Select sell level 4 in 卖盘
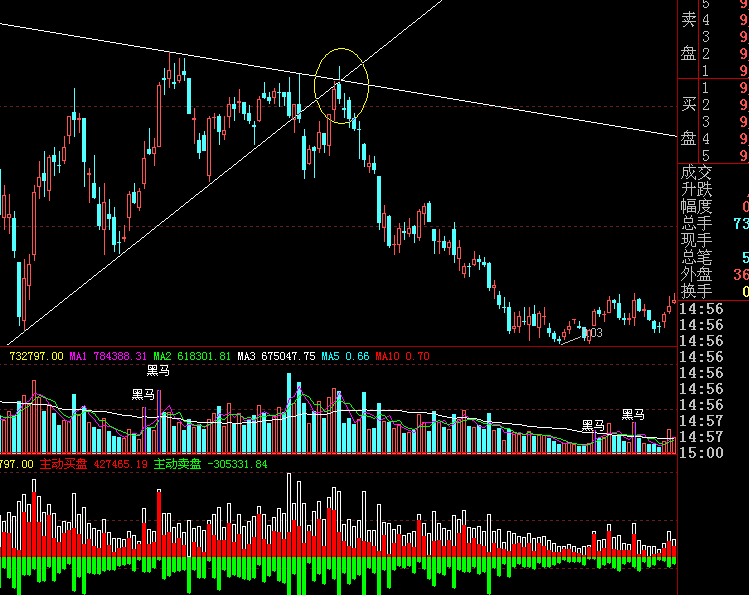 click(x=706, y=20)
